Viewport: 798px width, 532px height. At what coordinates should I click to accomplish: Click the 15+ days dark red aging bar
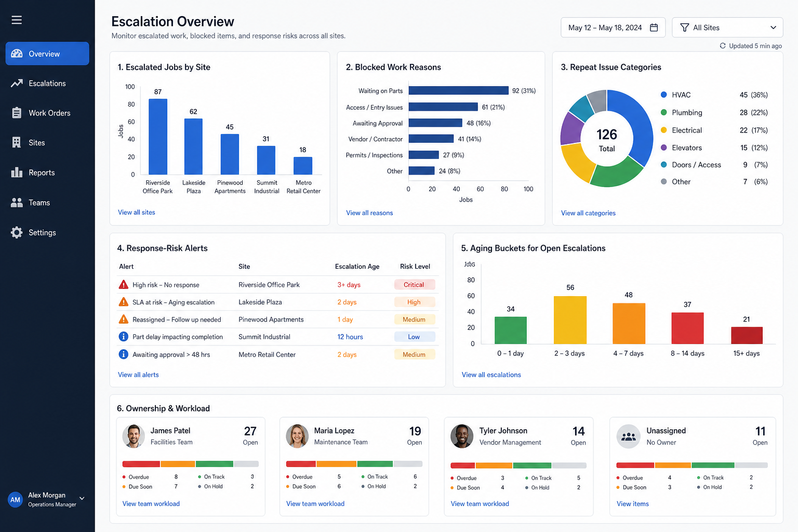click(747, 335)
